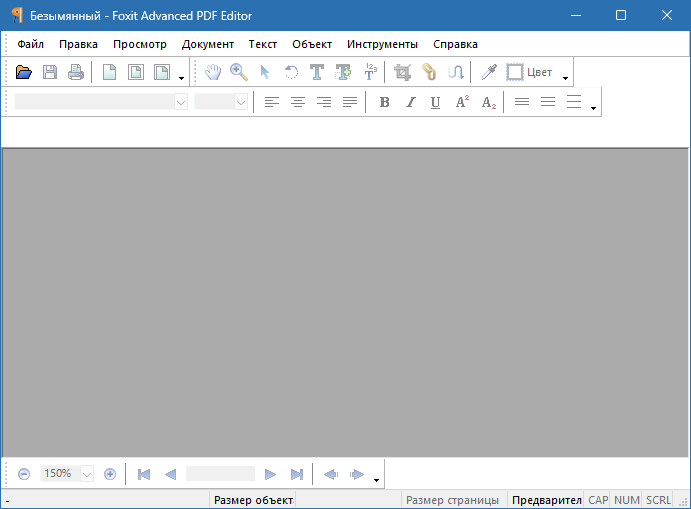The width and height of the screenshot is (691, 509).
Task: Center align text
Action: (298, 102)
